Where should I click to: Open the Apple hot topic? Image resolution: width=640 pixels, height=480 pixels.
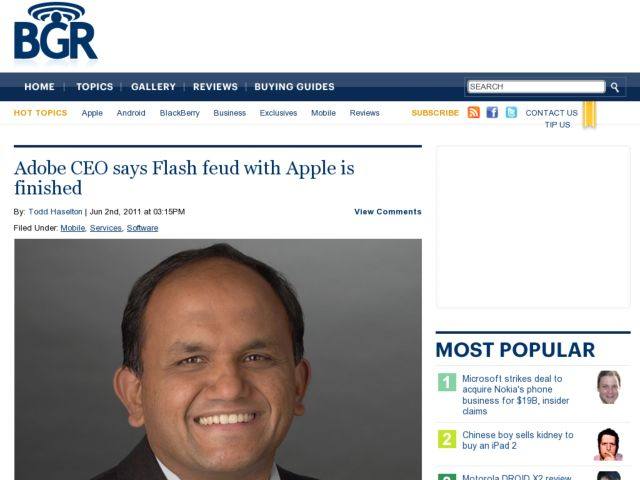[x=92, y=113]
